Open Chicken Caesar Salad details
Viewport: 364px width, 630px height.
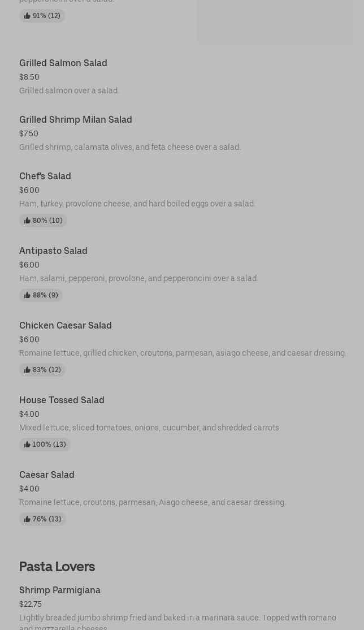[x=66, y=325]
